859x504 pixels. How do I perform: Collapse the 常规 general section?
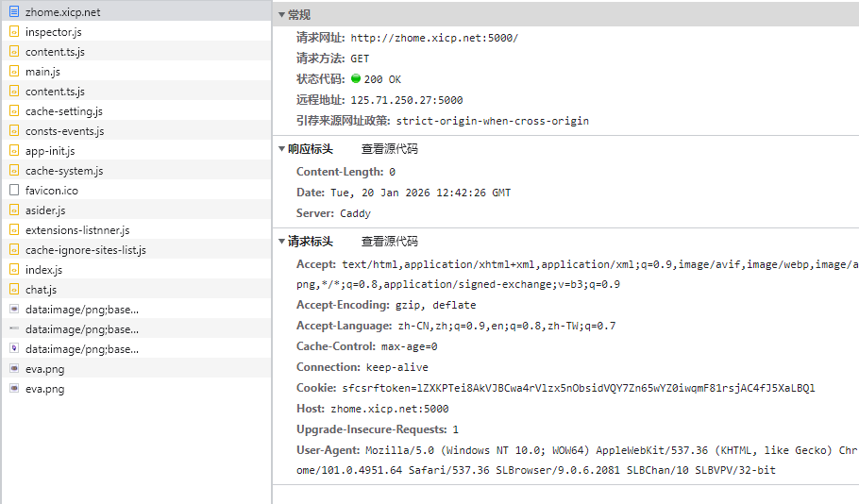[282, 15]
